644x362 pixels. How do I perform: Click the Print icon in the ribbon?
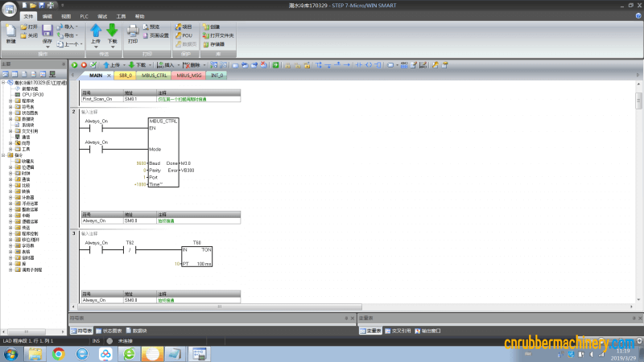[x=133, y=31]
